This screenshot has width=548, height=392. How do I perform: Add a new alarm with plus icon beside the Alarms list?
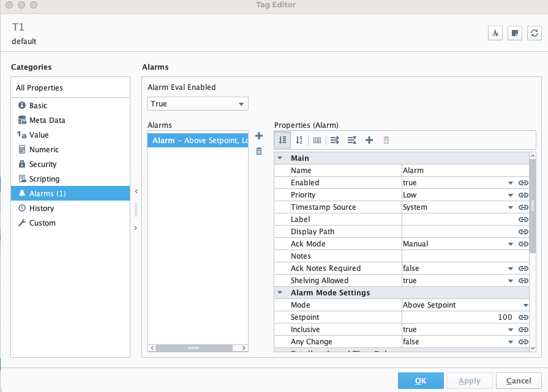click(258, 136)
